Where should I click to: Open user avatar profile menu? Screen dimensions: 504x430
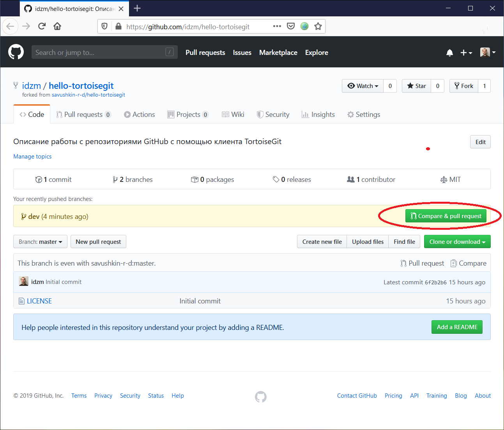tap(488, 52)
